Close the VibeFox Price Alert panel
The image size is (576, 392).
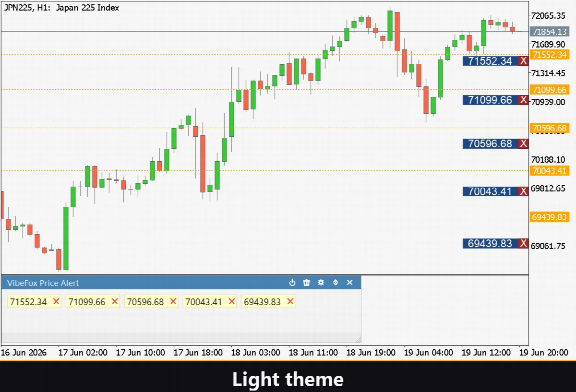[350, 283]
